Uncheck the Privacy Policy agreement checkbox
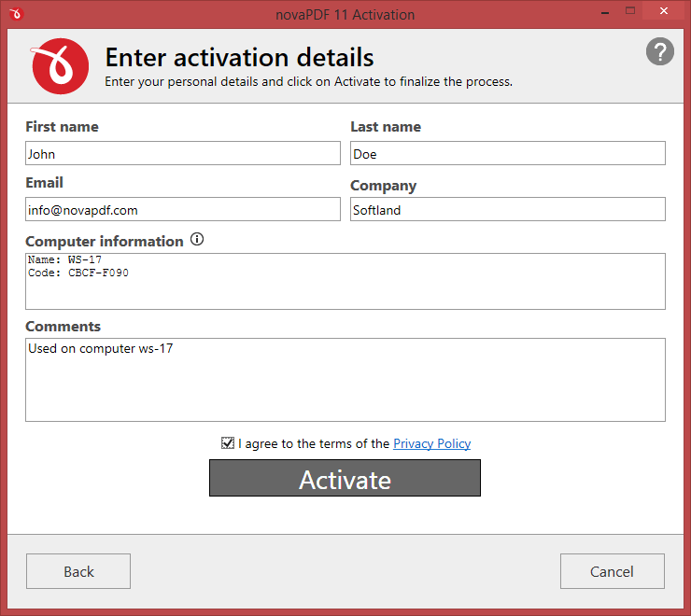The image size is (691, 616). click(228, 442)
